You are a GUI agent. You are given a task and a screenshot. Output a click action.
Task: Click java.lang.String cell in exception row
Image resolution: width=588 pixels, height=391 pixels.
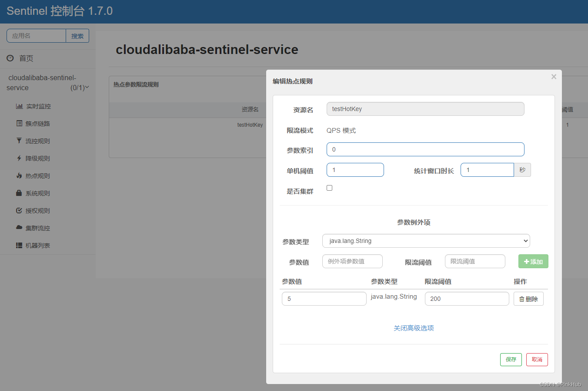click(x=394, y=297)
